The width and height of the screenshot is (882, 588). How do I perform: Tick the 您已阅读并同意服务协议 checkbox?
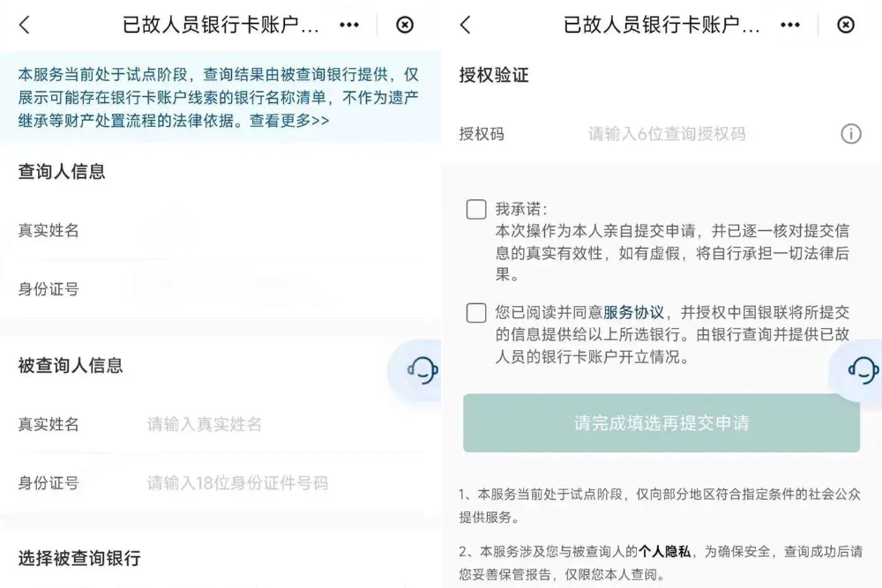pyautogui.click(x=476, y=312)
